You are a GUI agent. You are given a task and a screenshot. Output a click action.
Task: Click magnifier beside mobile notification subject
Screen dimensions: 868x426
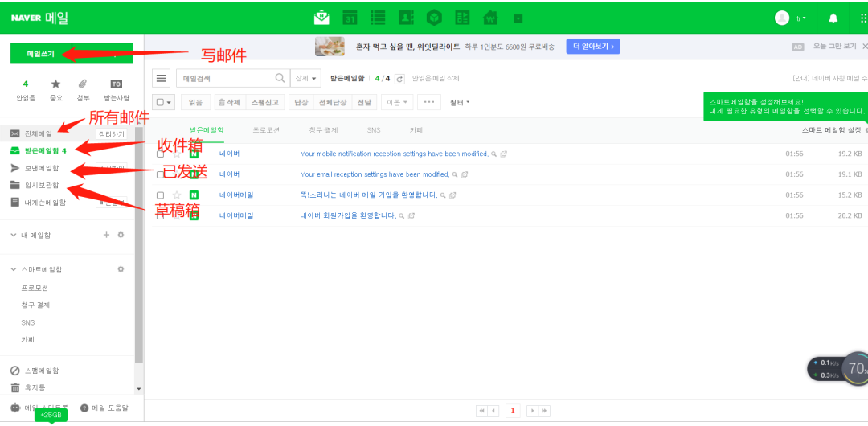point(493,154)
